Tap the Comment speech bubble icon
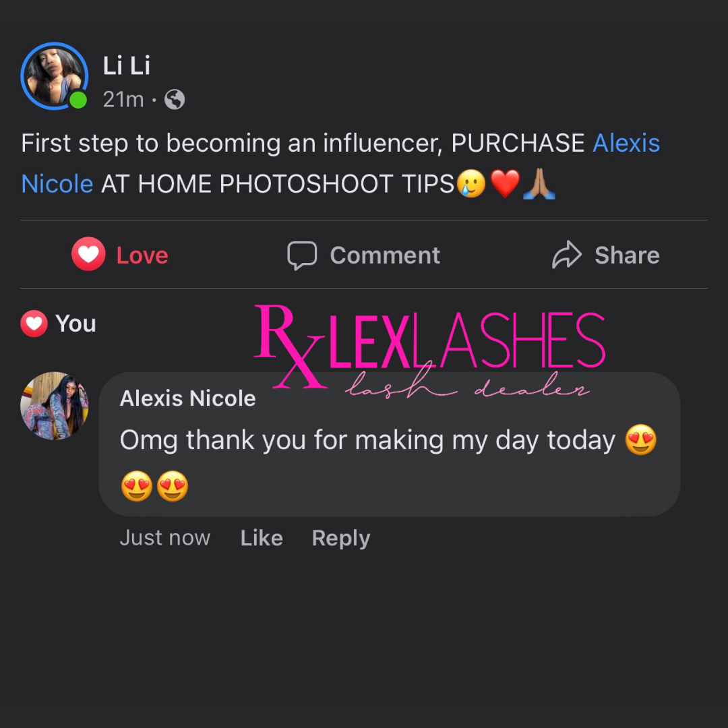The image size is (728, 728). click(302, 255)
